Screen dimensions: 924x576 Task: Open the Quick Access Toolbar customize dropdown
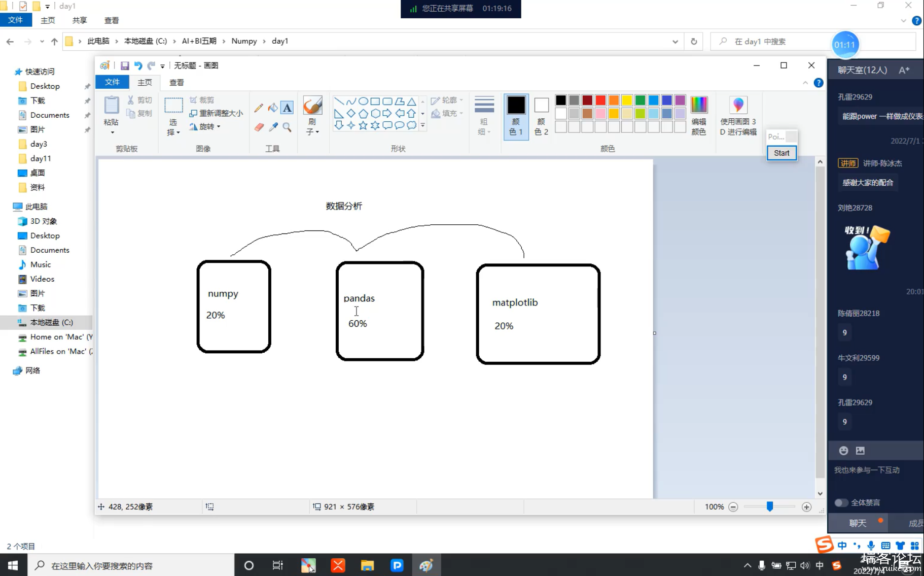coord(163,66)
